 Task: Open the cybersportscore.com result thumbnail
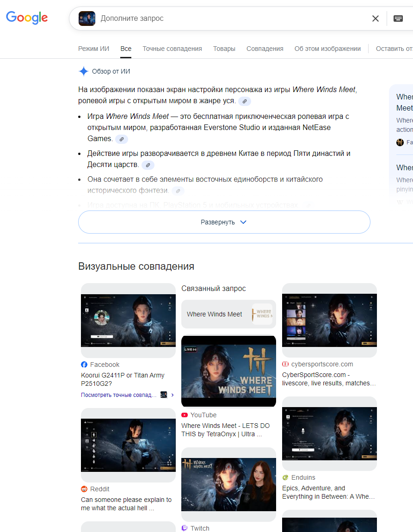(329, 320)
